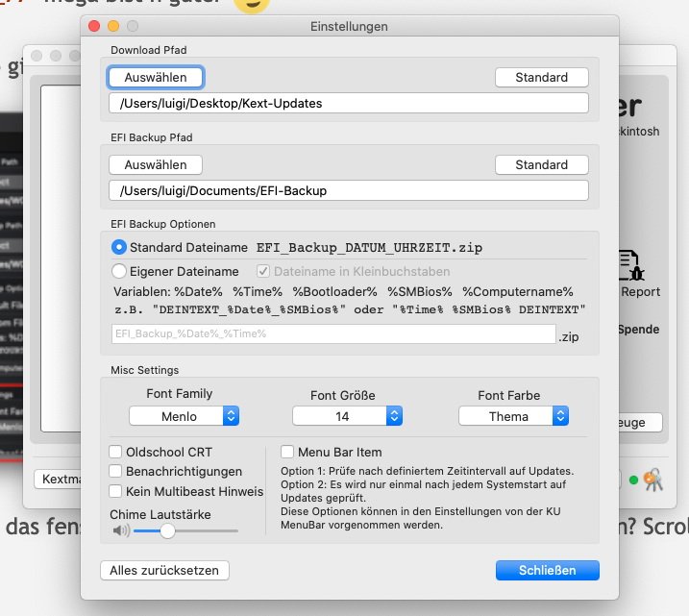Click the %SMBios% variable text
The width and height of the screenshot is (689, 616).
tap(420, 292)
